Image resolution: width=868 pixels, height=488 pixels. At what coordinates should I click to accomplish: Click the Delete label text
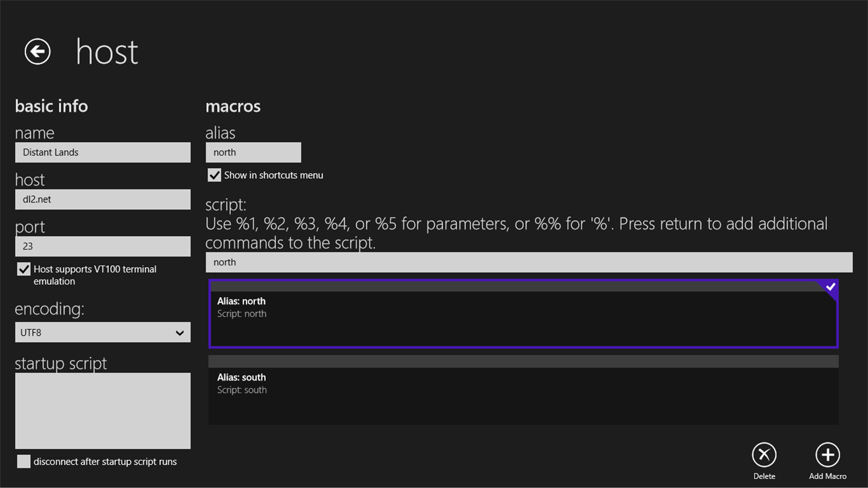coord(764,476)
